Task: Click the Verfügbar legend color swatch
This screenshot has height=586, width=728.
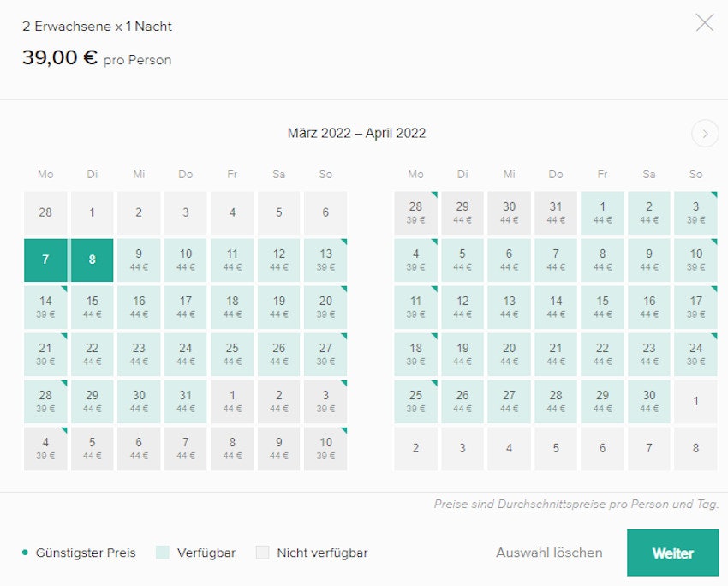Action: (163, 553)
